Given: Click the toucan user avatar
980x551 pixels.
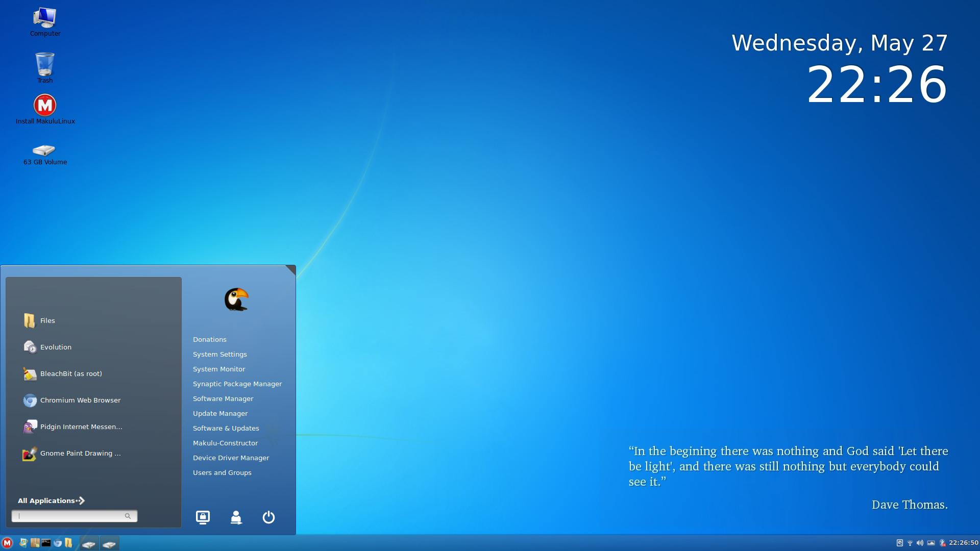Looking at the screenshot, I should pyautogui.click(x=236, y=299).
